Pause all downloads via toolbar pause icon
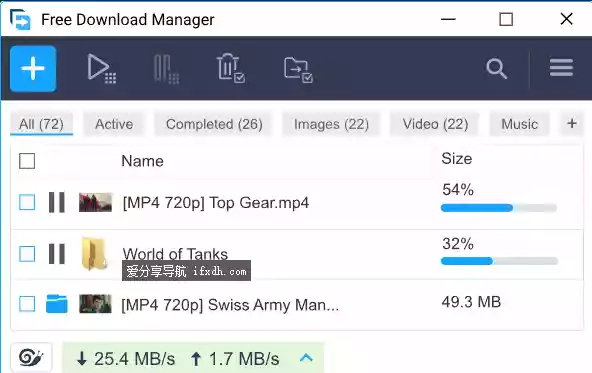The height and width of the screenshot is (373, 592). pos(166,69)
